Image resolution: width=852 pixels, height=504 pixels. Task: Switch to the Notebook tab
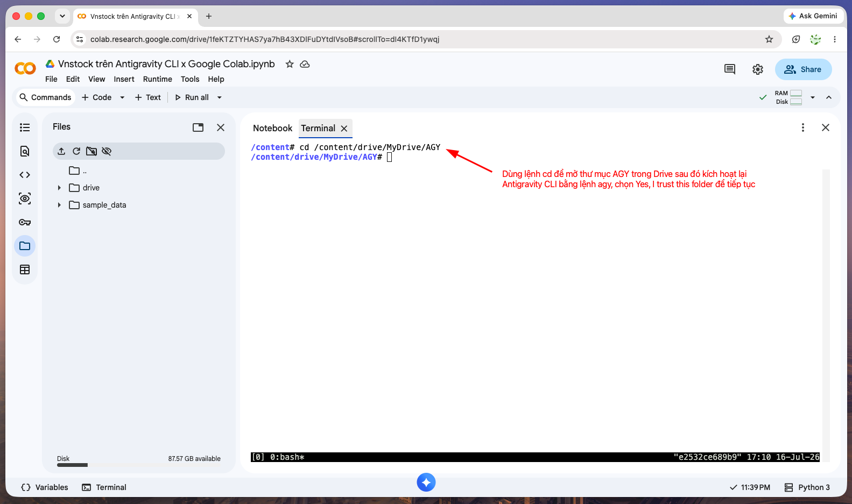(x=272, y=128)
